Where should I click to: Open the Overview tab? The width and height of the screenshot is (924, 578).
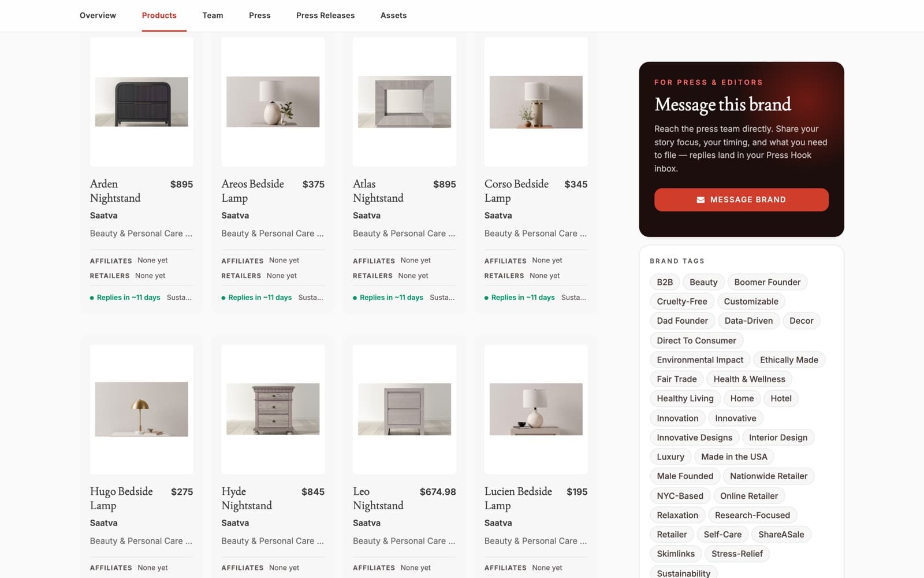coord(98,16)
